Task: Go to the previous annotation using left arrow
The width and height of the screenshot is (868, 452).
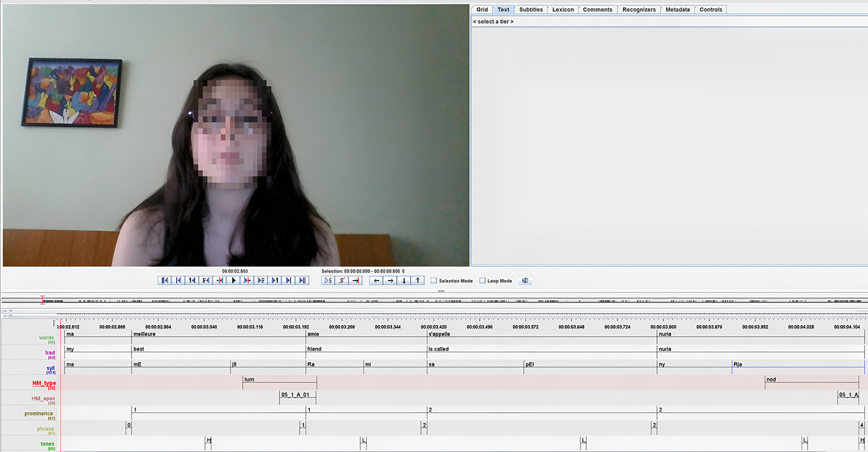Action: coord(376,281)
